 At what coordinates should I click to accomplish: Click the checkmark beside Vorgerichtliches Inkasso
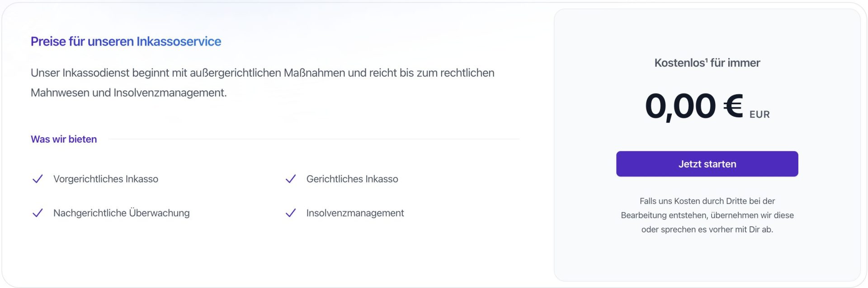click(x=38, y=179)
